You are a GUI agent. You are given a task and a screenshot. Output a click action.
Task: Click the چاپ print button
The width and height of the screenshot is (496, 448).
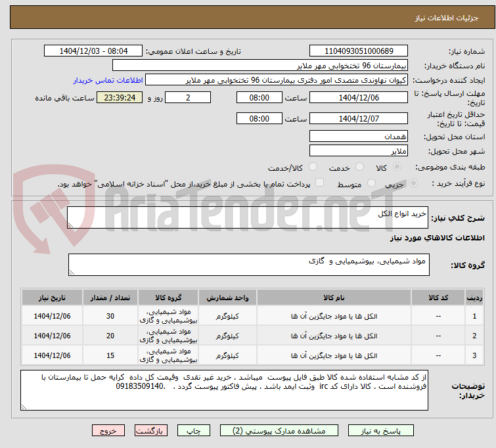click(194, 431)
